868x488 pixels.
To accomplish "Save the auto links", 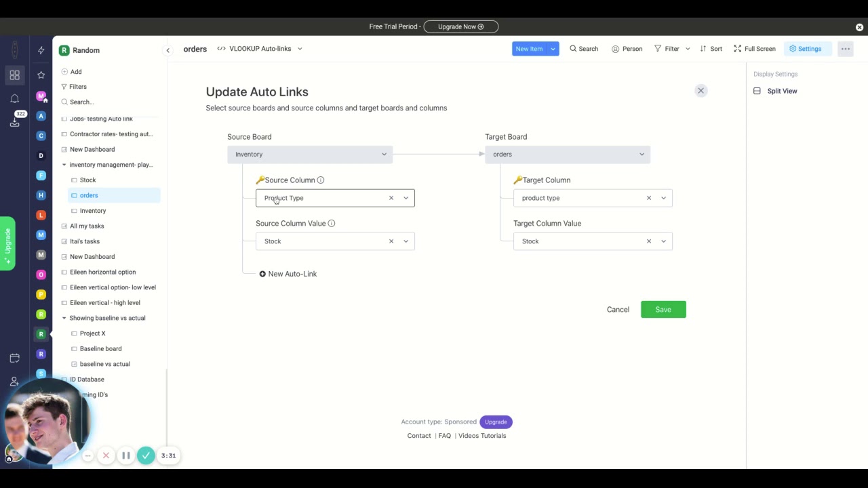I will [663, 310].
